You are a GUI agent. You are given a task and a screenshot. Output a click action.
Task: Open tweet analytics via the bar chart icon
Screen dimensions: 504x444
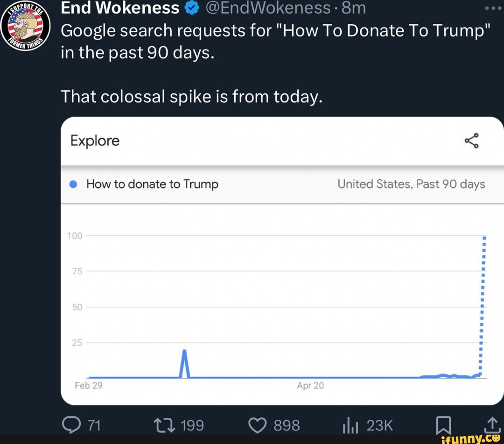351,425
